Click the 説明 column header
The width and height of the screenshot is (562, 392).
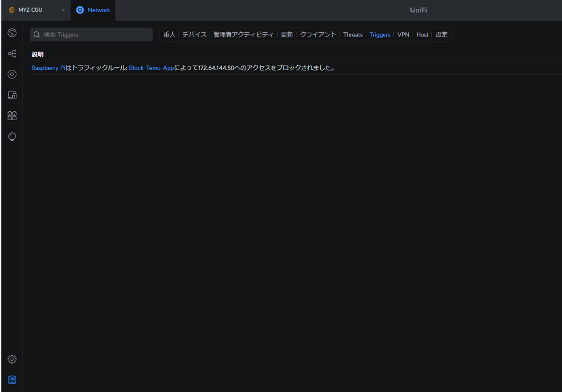[37, 55]
